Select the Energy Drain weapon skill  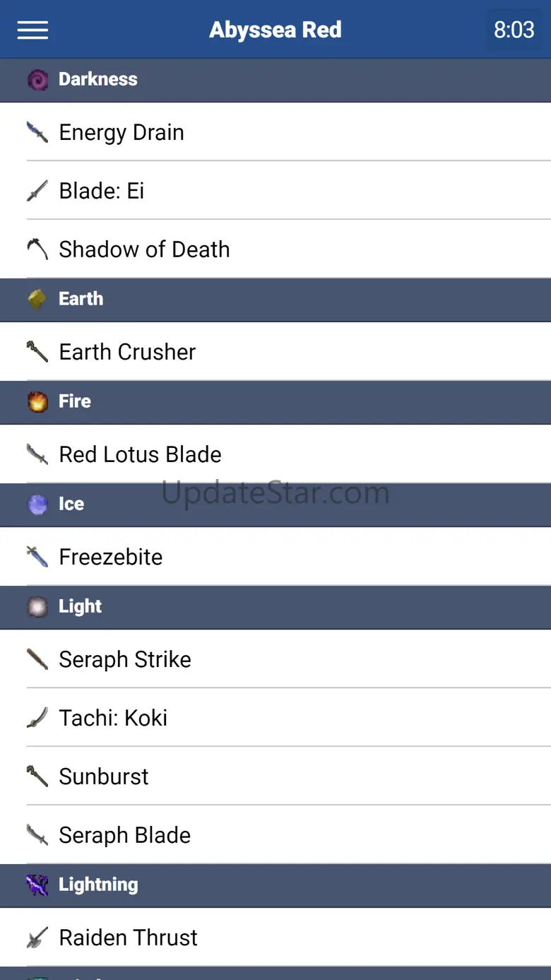(x=122, y=132)
